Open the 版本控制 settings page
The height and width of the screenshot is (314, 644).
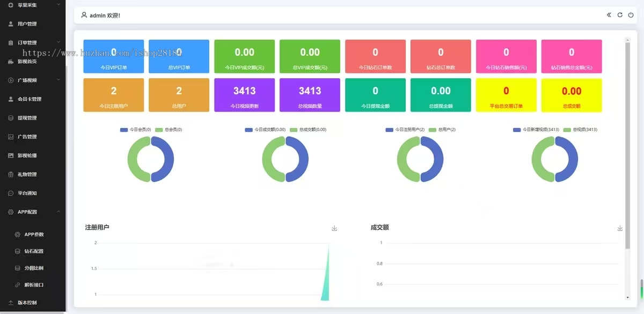tap(30, 302)
